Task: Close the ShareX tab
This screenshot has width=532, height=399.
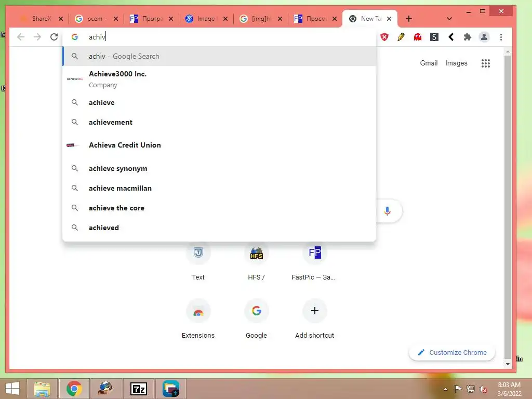Action: (x=61, y=19)
